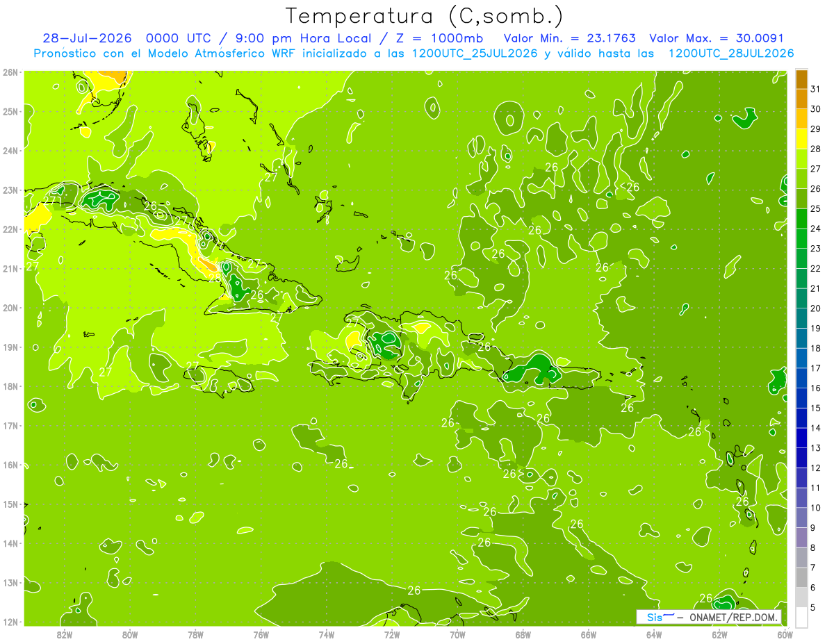Click the 25N latitude label
The image size is (834, 644).
pos(10,111)
